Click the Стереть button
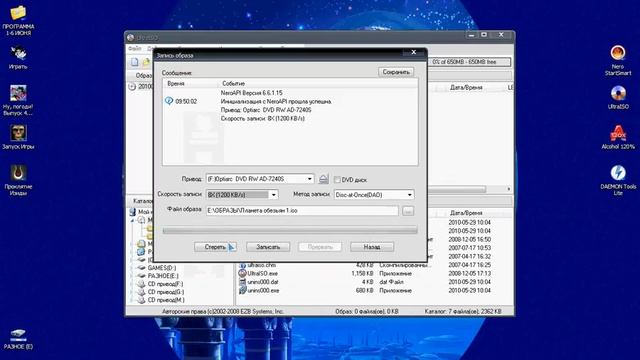The width and height of the screenshot is (640, 360). (215, 247)
